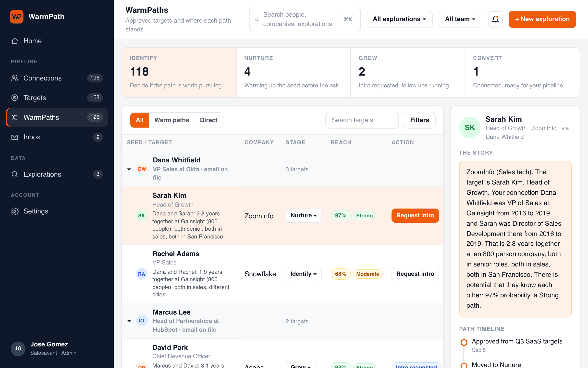Click Marcus Lee's ML avatar

point(142,321)
